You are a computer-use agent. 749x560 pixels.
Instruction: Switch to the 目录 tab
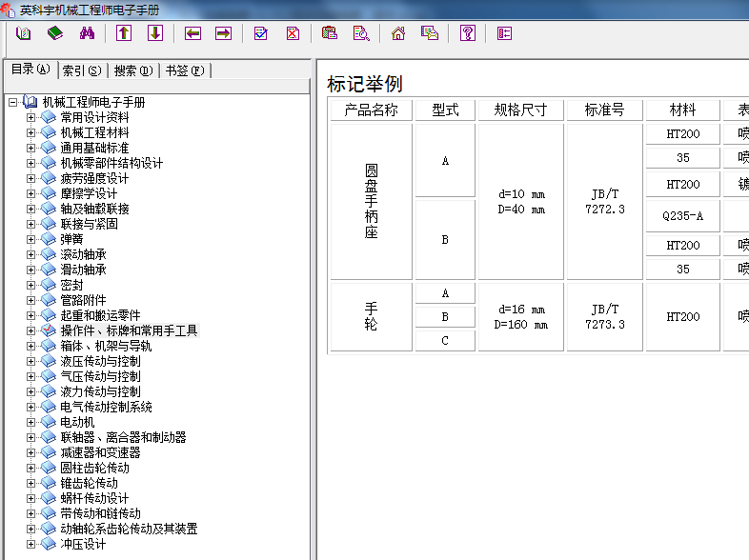[31, 70]
